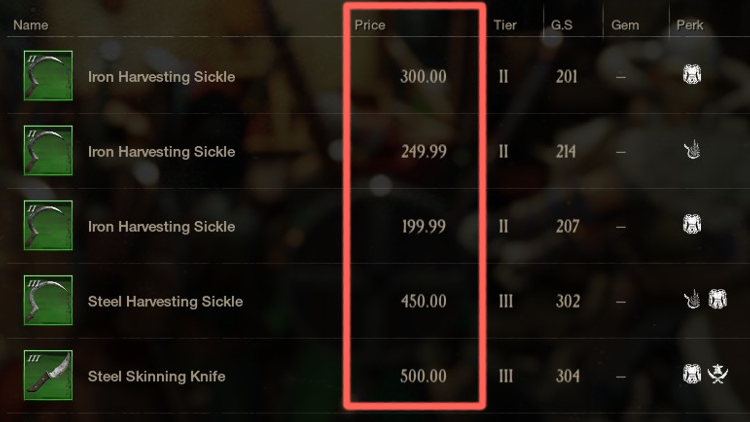Click the hand perk icon on the 249.99 row
Image resolution: width=750 pixels, height=422 pixels.
click(690, 151)
